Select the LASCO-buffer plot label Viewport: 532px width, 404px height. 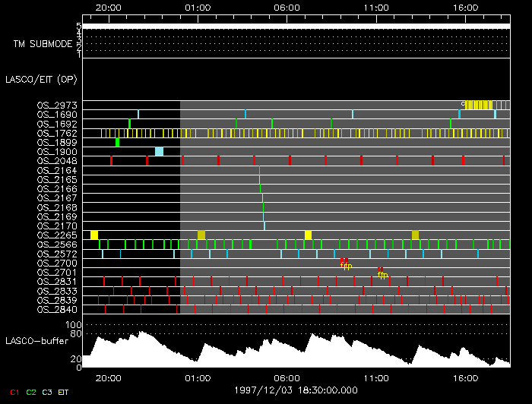click(39, 341)
